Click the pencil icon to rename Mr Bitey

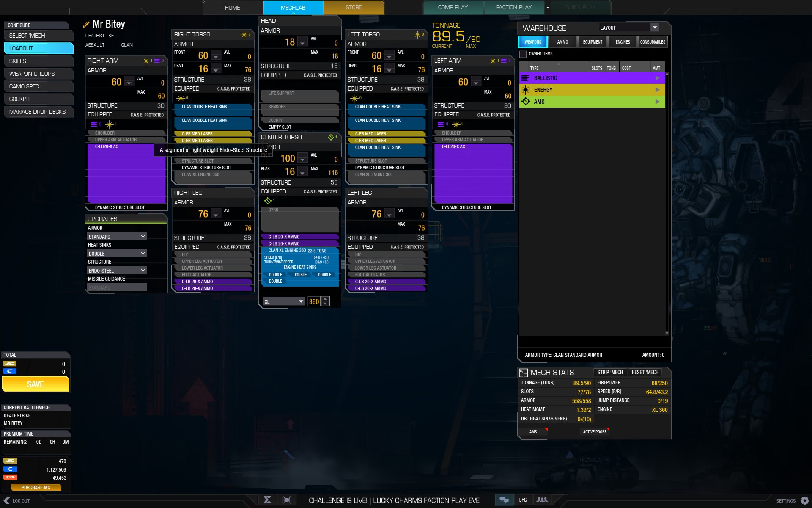86,25
